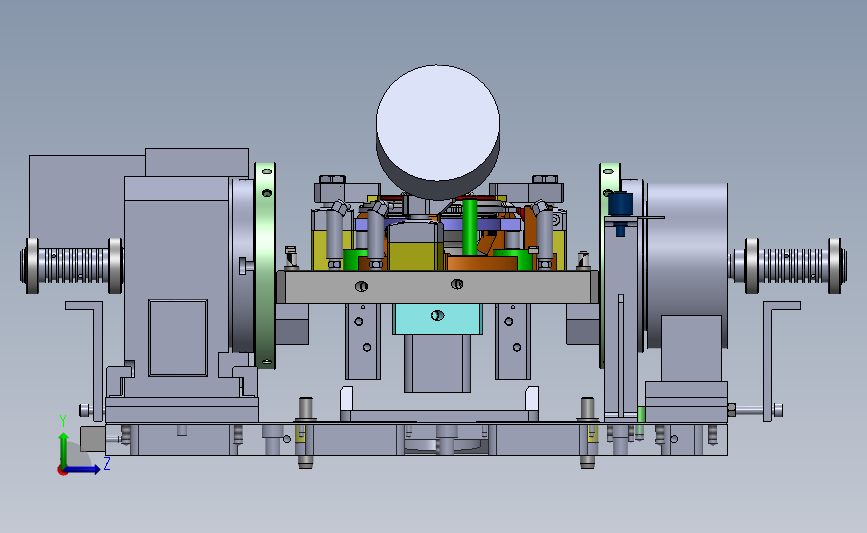Select the right bellows shaft coupling
This screenshot has height=533, width=867.
787,266
